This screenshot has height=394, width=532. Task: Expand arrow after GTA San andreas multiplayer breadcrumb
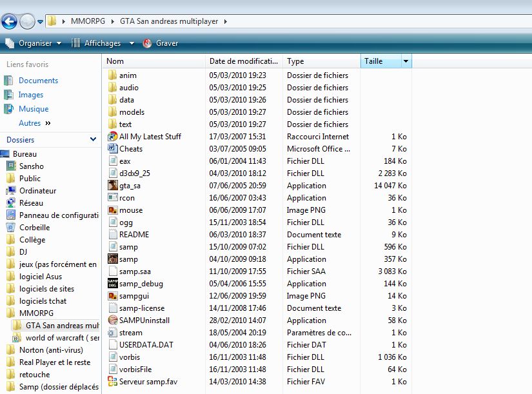[x=225, y=21]
